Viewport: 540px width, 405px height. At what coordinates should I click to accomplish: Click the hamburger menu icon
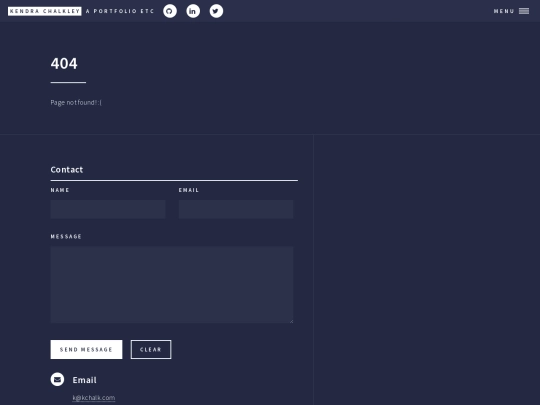(x=524, y=11)
